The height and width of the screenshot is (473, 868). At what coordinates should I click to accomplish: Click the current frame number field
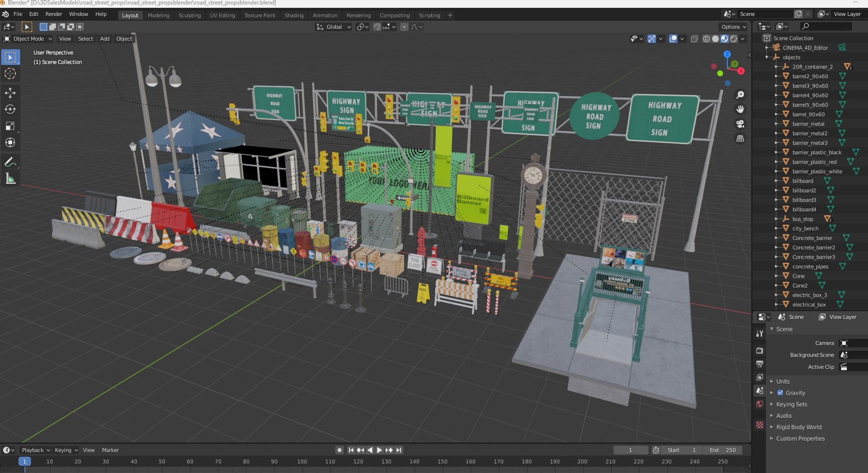click(x=630, y=450)
